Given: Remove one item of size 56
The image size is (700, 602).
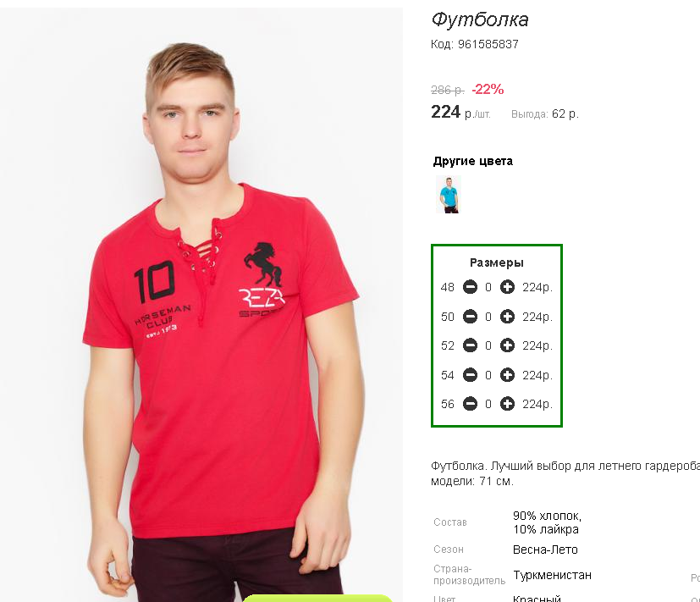Looking at the screenshot, I should [x=470, y=404].
